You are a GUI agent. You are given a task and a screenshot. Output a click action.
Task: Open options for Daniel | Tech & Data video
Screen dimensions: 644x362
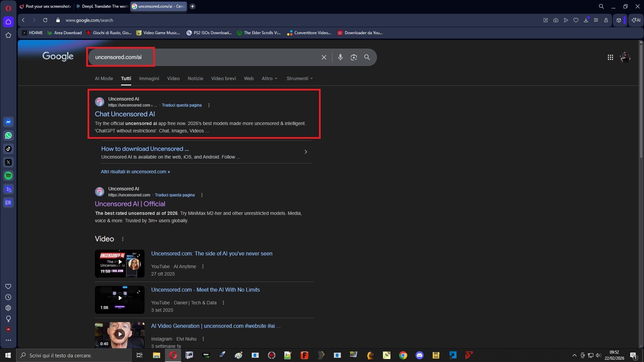(223, 303)
